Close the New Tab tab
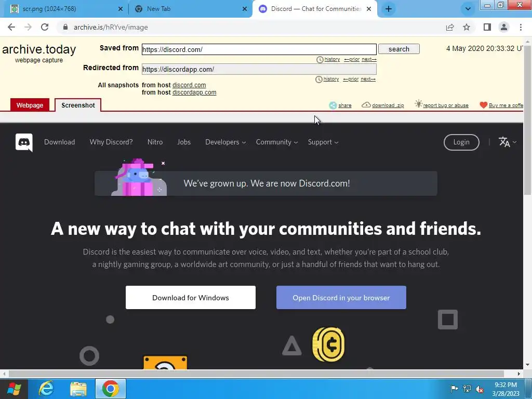The image size is (532, 399). click(245, 9)
